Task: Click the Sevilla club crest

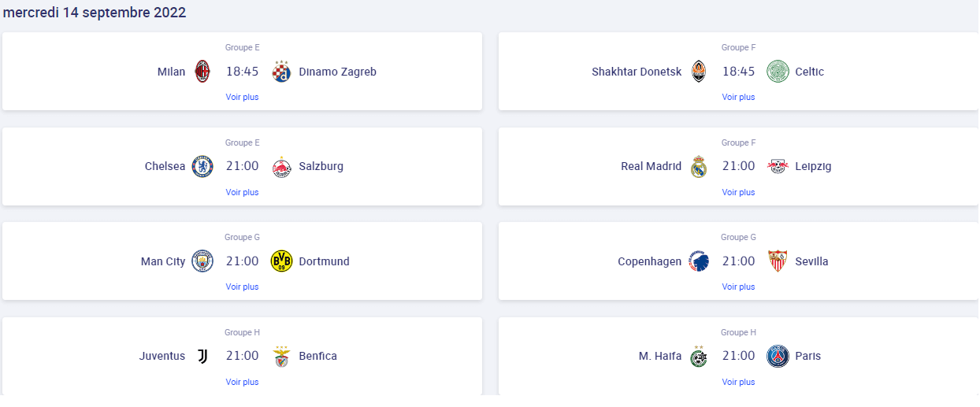Action: (x=778, y=261)
